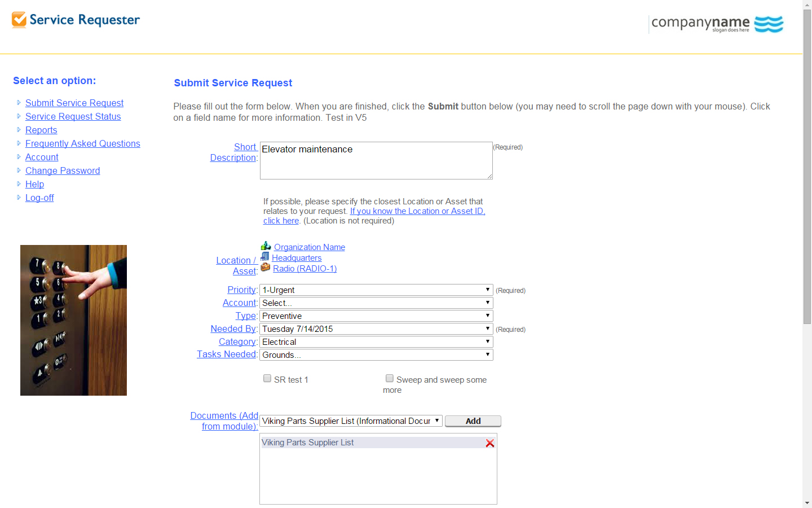812x508 pixels.
Task: Click bullet arrow beside Submit Service Request
Action: [x=19, y=103]
